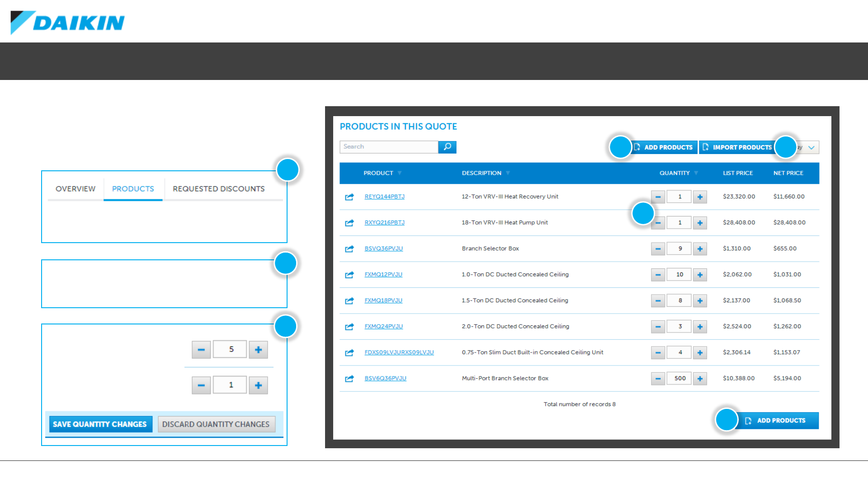Screen dimensions: 868x488
Task: Switch to the OVERVIEW tab
Action: pyautogui.click(x=75, y=189)
